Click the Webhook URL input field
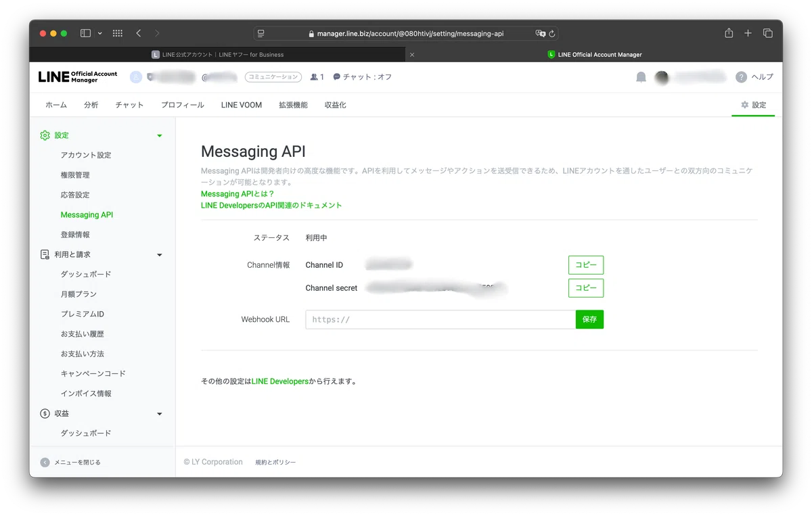Screen dimensions: 812x516 441,319
